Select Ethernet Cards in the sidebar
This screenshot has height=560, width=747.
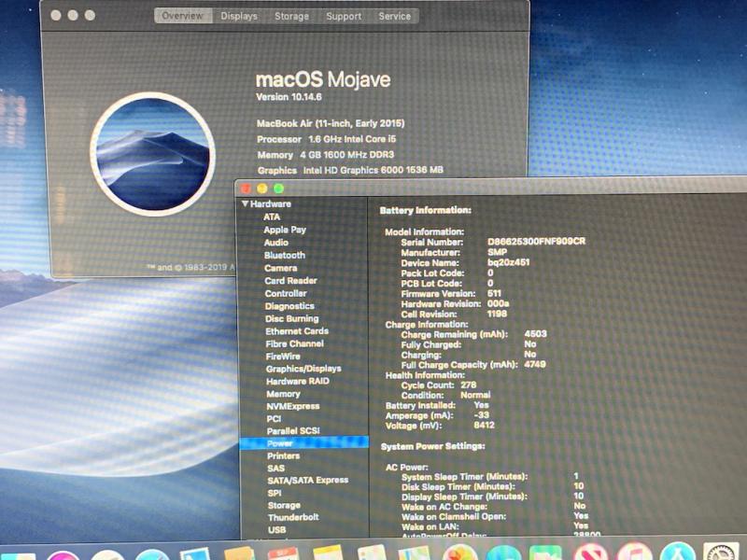pyautogui.click(x=297, y=331)
